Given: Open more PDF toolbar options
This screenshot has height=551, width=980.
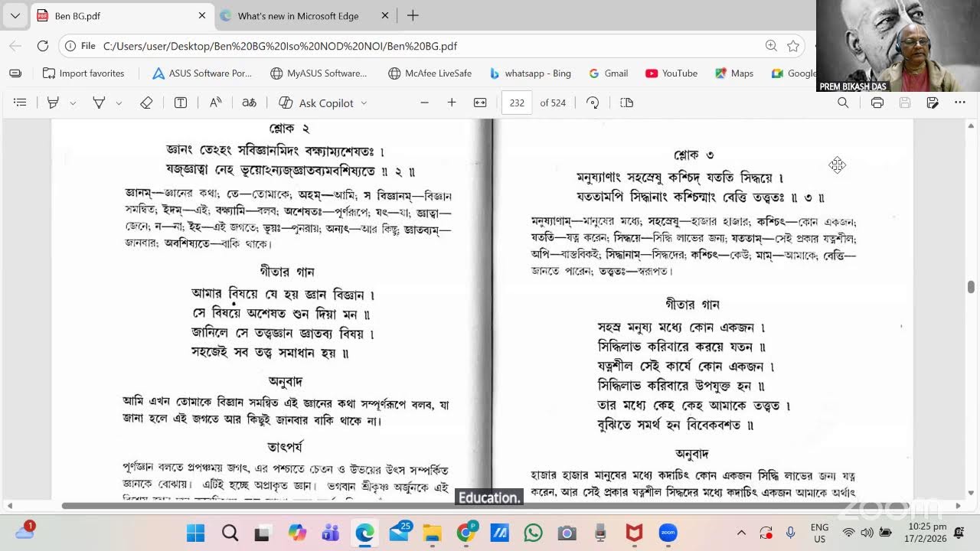Looking at the screenshot, I should [960, 103].
